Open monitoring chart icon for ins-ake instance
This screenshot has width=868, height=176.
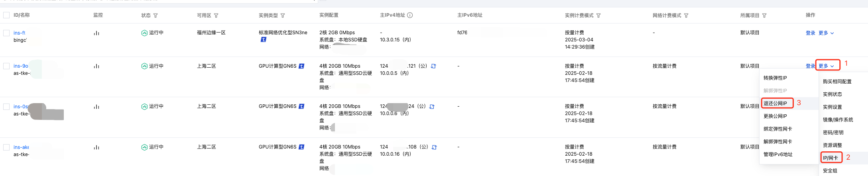tap(96, 147)
